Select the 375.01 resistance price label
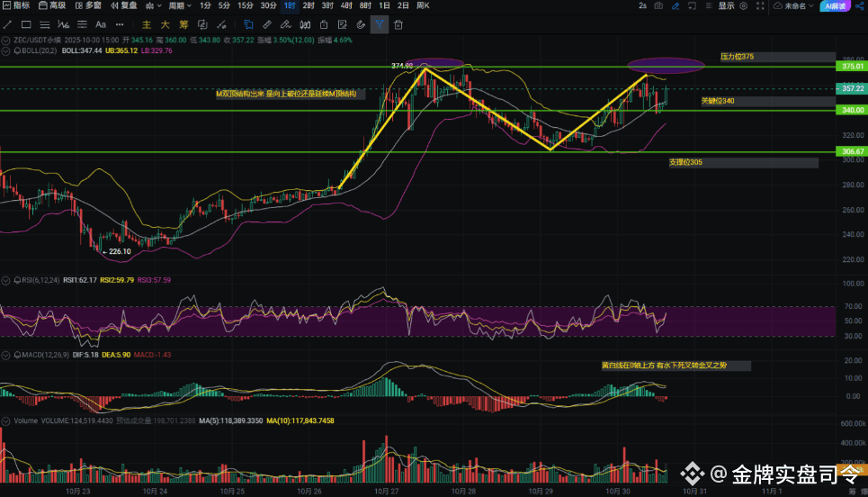 pyautogui.click(x=852, y=66)
